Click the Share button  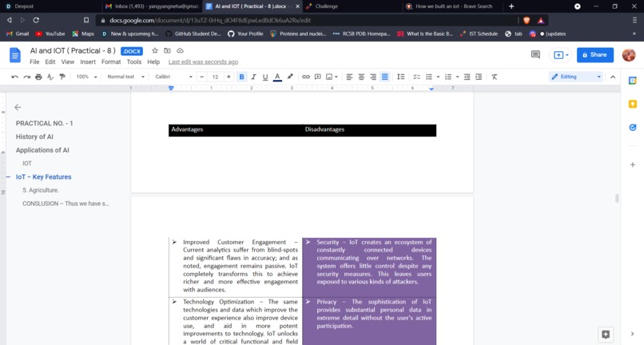click(595, 55)
